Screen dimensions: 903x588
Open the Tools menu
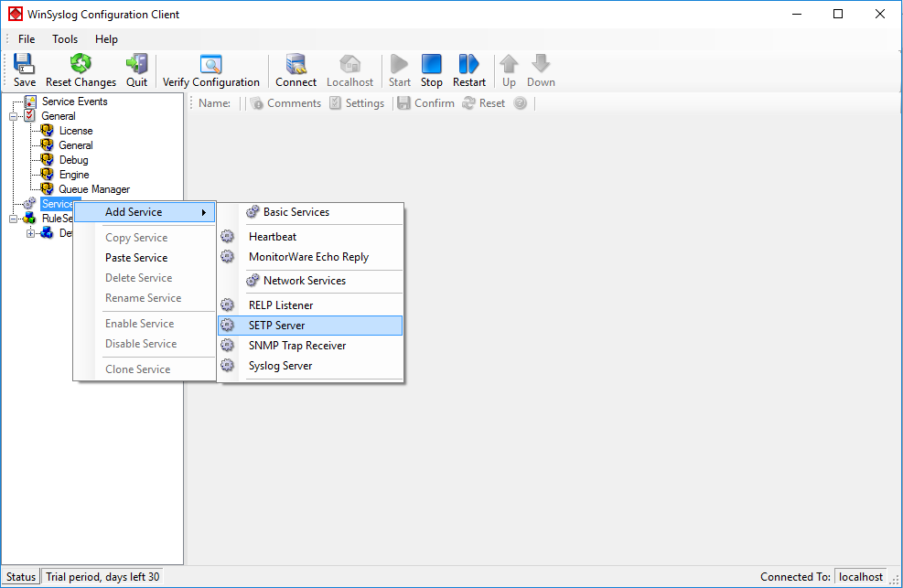pos(65,39)
